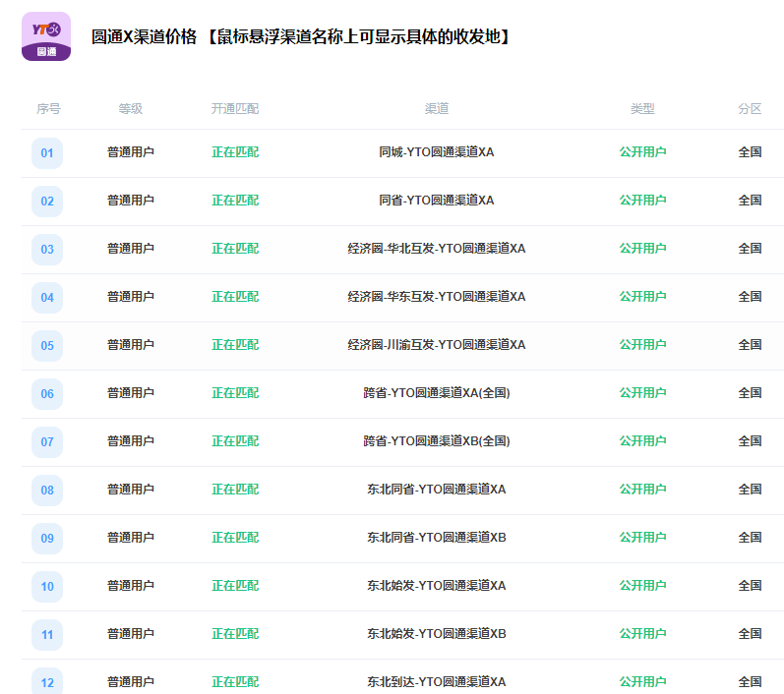Select row number badge 06
This screenshot has height=694, width=784.
(47, 394)
